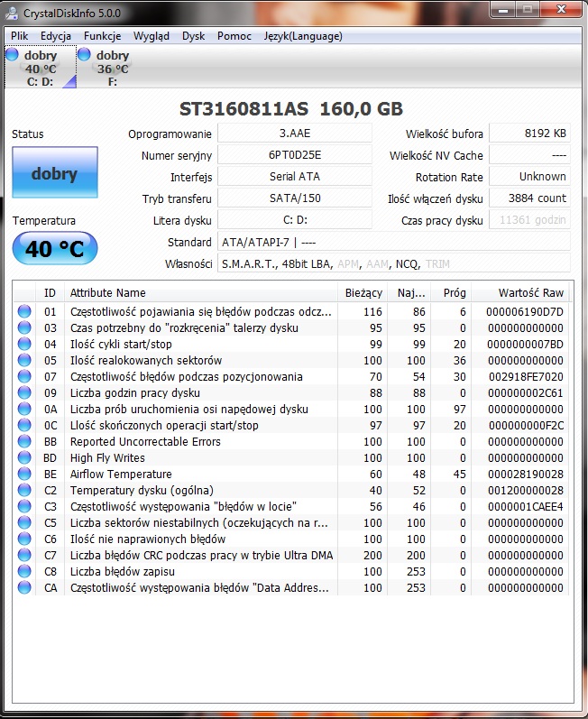Click the blue orb on the F: tab
Screen dimensions: 588x719
[85, 54]
